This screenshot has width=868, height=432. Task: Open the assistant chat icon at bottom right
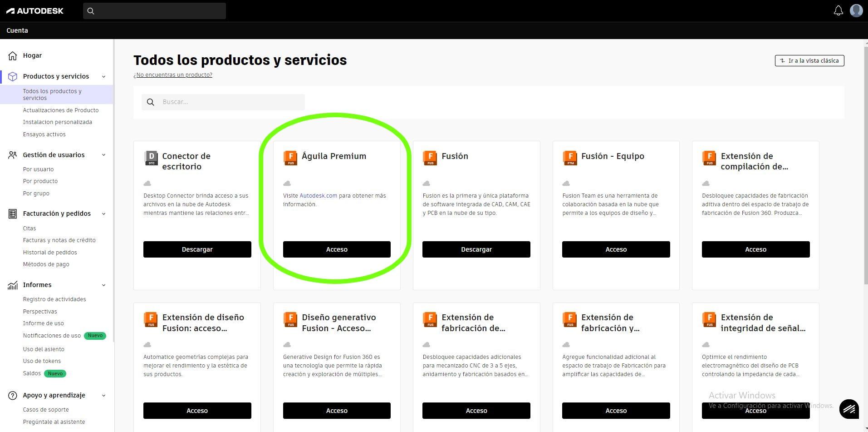(x=849, y=409)
